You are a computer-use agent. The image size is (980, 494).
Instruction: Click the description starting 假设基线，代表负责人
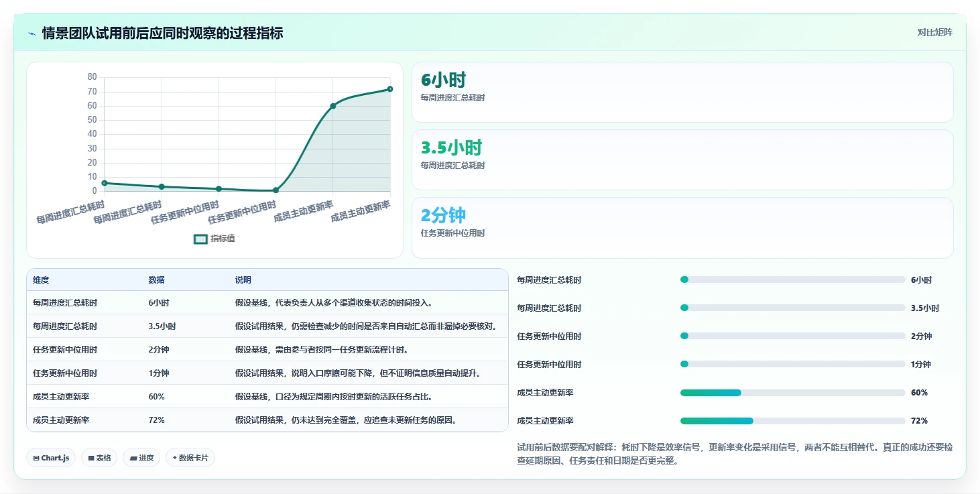click(x=334, y=303)
